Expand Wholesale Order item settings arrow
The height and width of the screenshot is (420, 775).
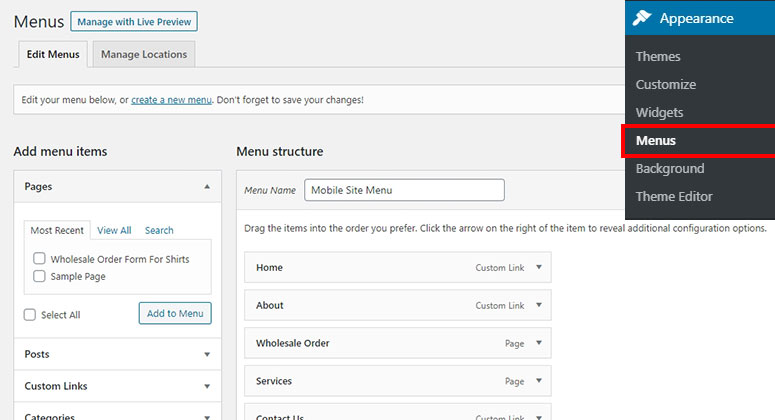[x=539, y=343]
